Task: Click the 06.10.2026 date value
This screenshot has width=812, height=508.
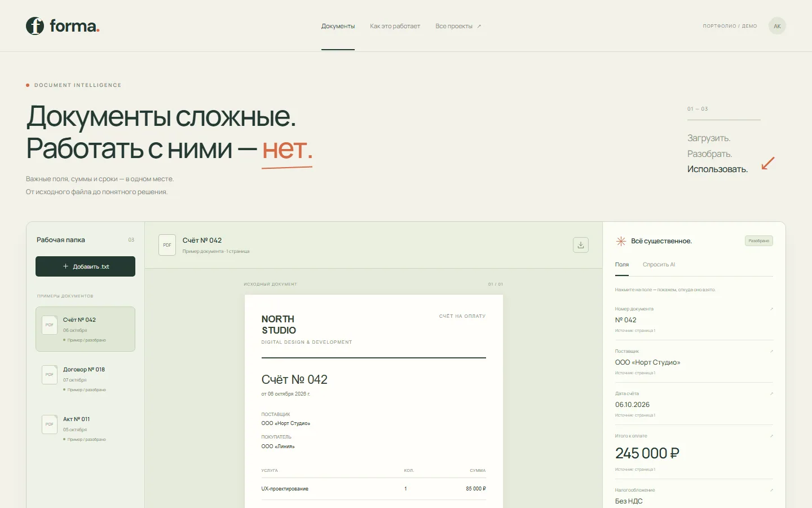Action: point(632,405)
